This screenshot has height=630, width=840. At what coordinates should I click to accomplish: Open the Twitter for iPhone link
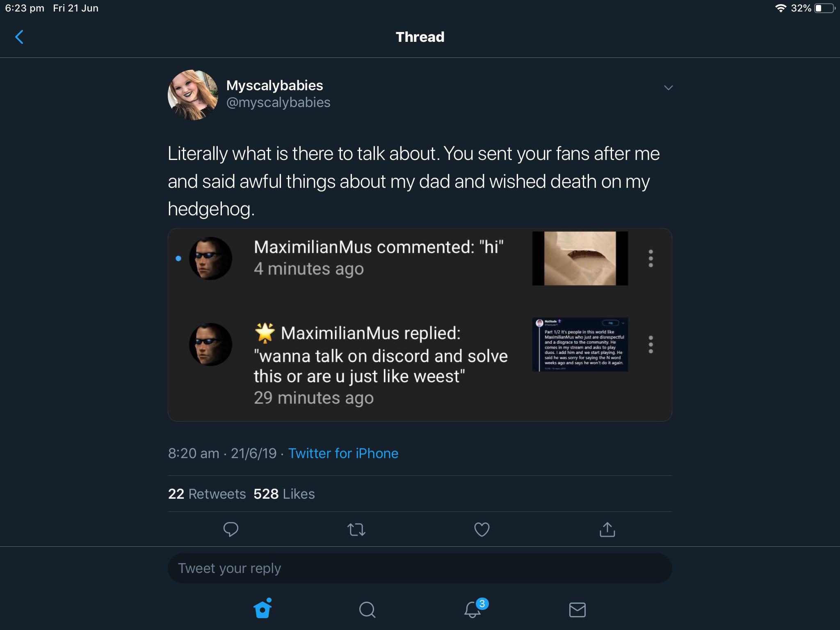[343, 453]
